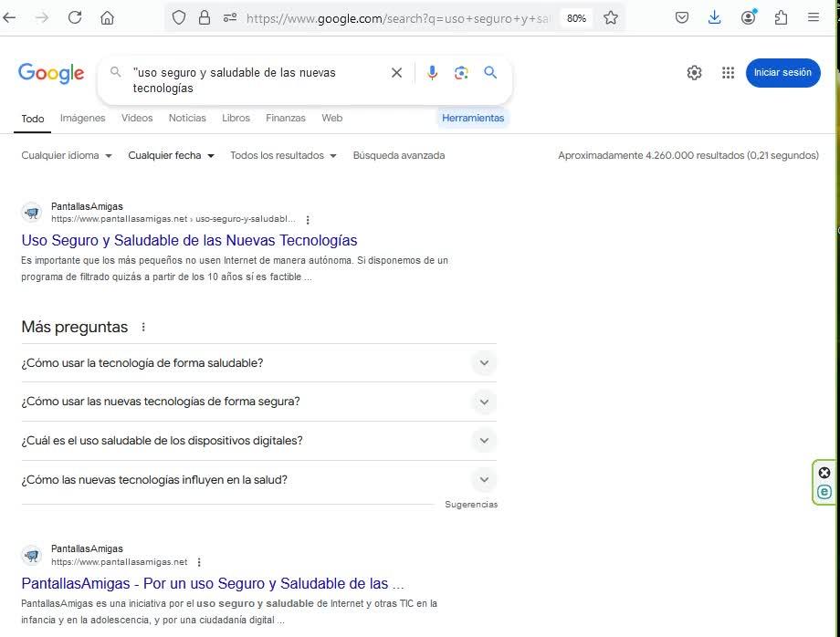
Task: Expand ¿Cómo usar las nuevas tecnologías de forma segura?
Action: click(x=258, y=402)
